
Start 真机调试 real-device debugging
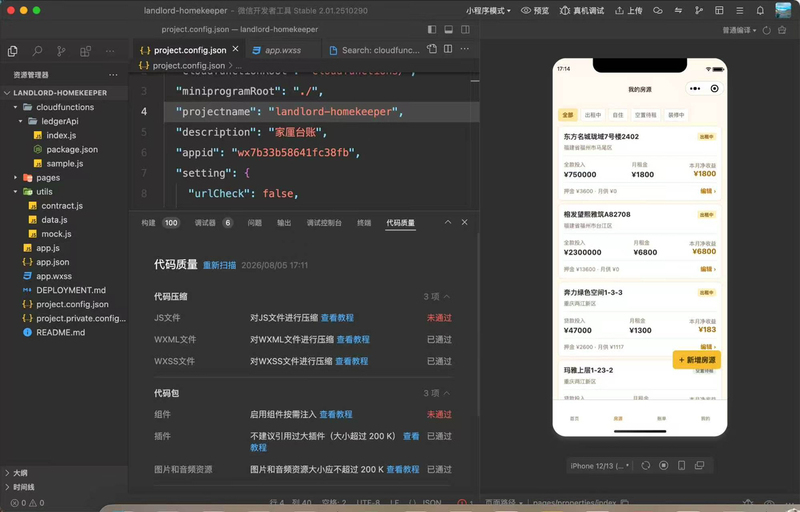(x=582, y=11)
